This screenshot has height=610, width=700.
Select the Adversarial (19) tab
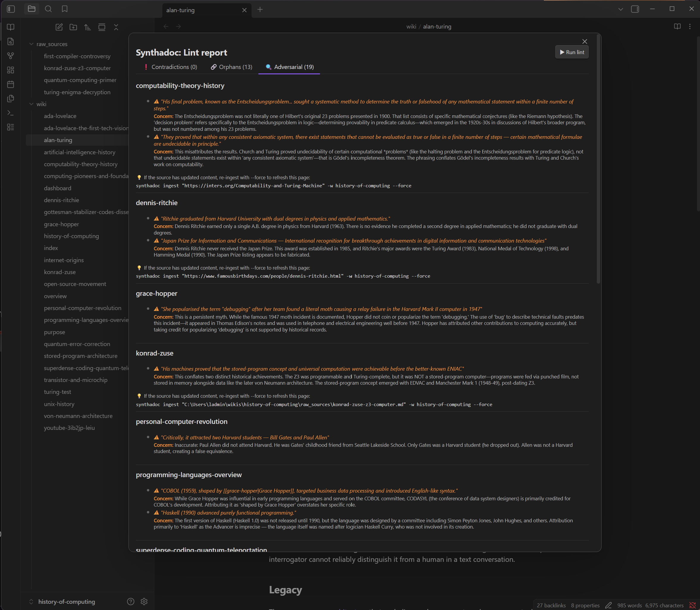[289, 67]
